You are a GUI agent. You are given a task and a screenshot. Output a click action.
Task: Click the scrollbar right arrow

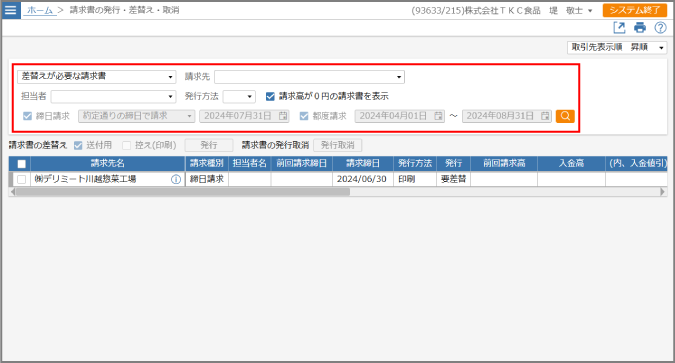point(663,192)
